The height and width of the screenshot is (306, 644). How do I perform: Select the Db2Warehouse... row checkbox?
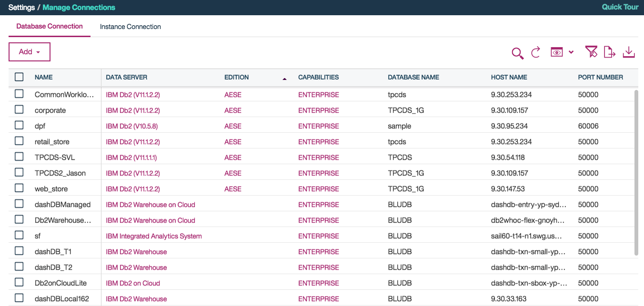coord(19,219)
